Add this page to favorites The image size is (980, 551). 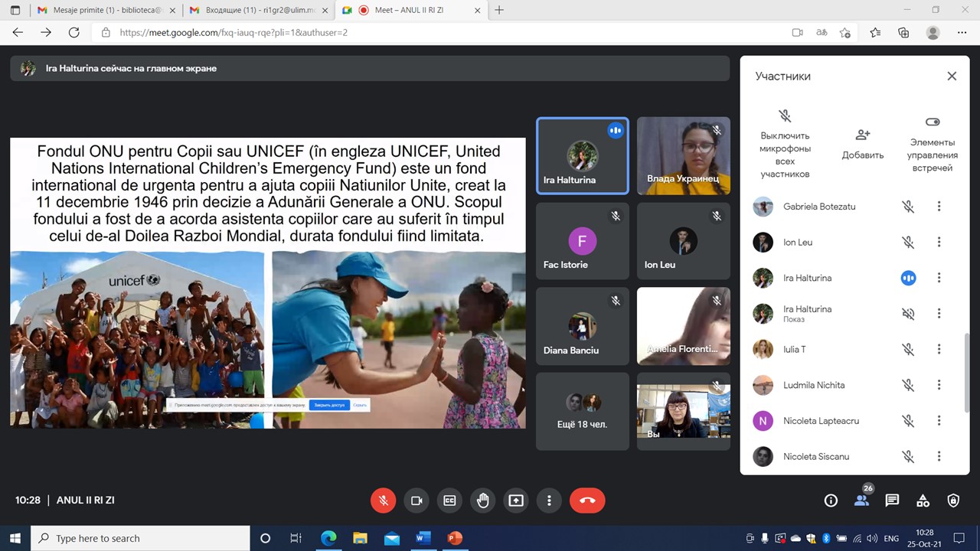[845, 33]
